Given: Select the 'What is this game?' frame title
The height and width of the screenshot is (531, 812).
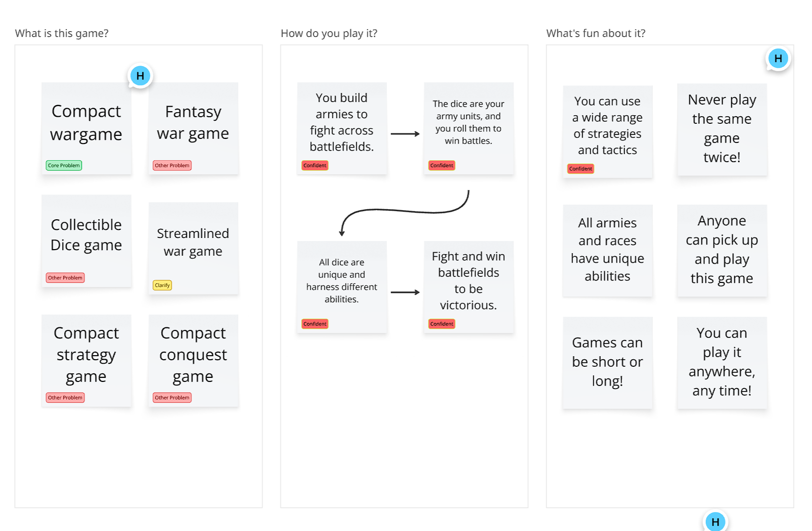Looking at the screenshot, I should pos(62,33).
